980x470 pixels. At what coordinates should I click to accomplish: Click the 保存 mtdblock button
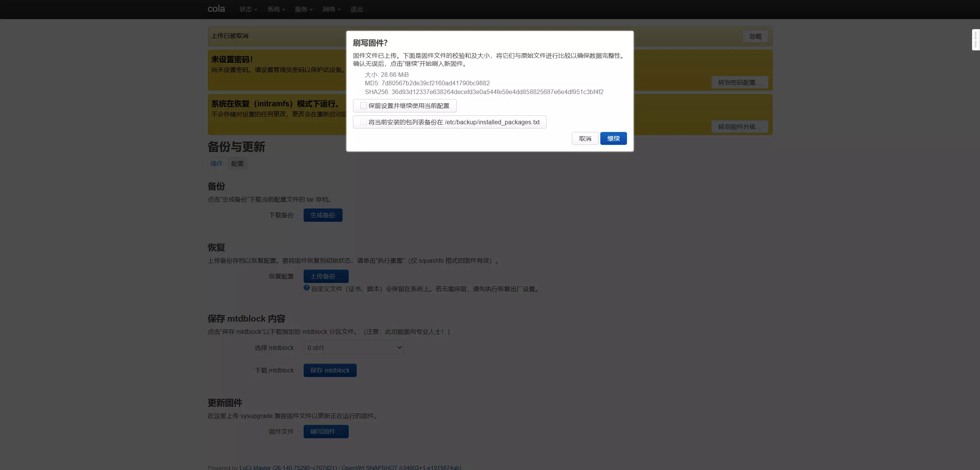[x=330, y=370]
